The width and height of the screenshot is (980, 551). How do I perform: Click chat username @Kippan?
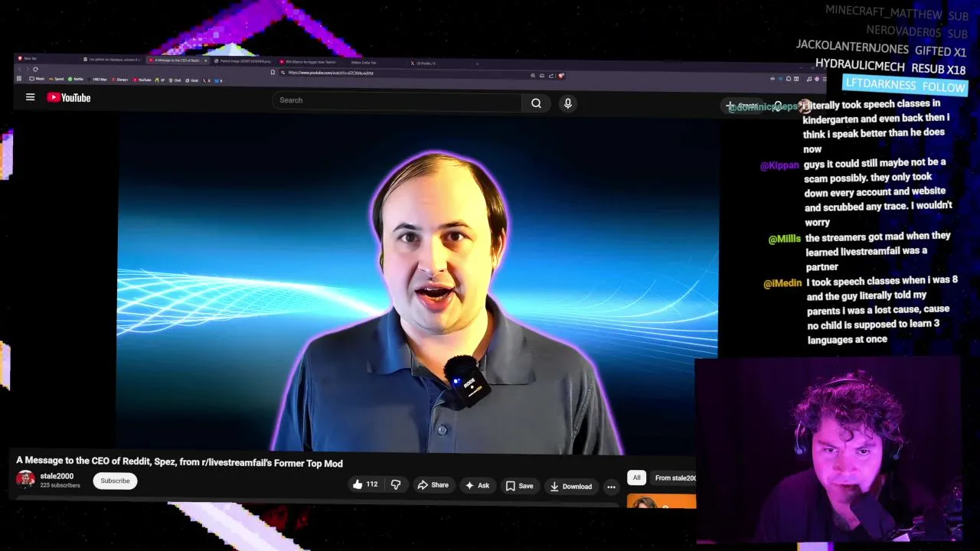[x=779, y=165]
